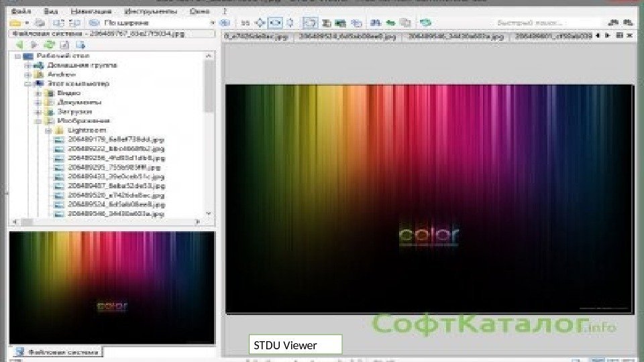Click the binoculars find icon
This screenshot has height=362, width=644.
(376, 23)
